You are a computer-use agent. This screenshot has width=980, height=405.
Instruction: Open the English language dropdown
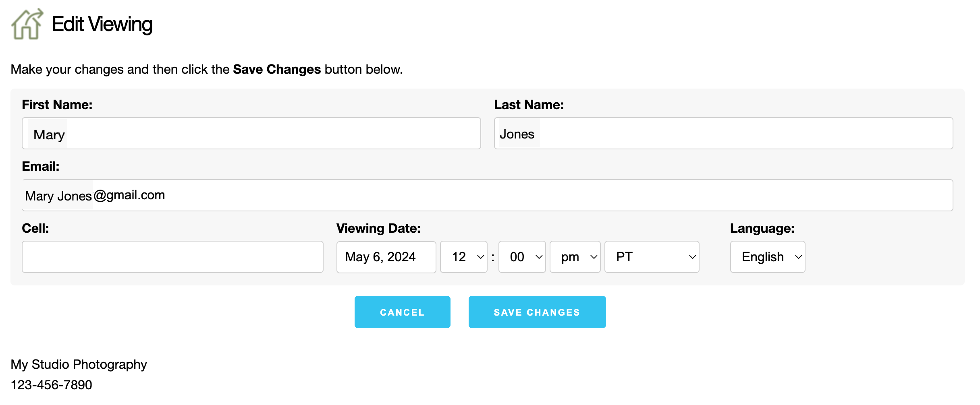[767, 257]
